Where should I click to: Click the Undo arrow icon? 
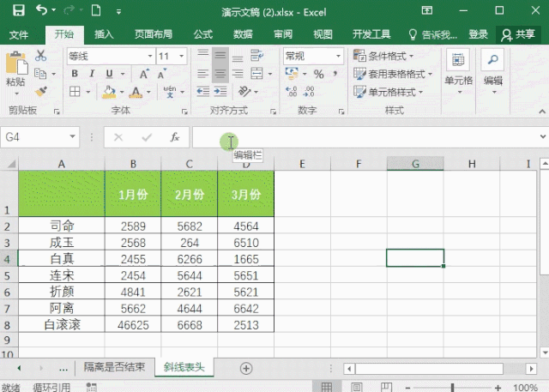[41, 10]
